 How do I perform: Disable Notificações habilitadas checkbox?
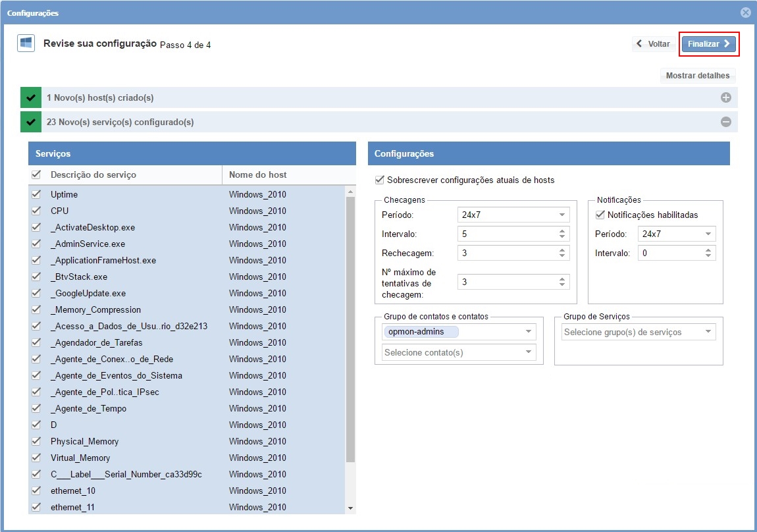coord(600,215)
